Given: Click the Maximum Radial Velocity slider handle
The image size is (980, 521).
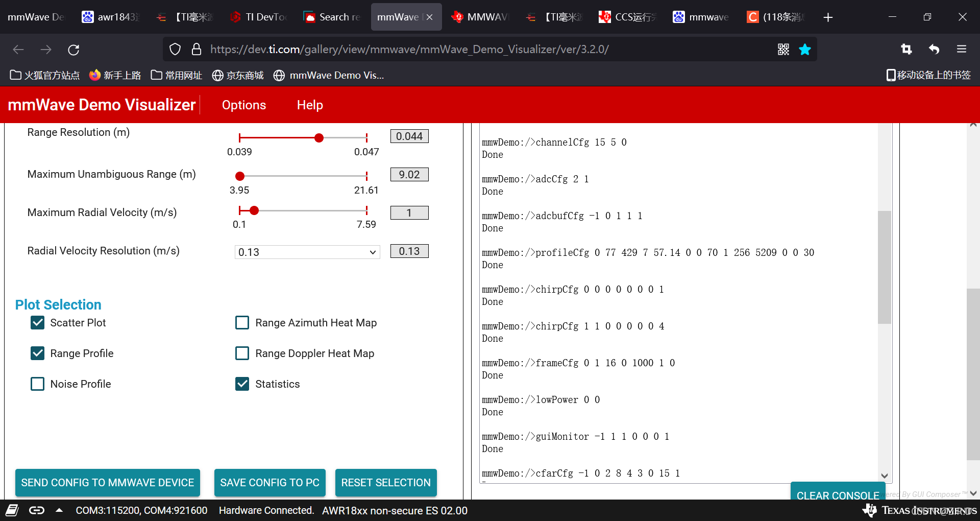Looking at the screenshot, I should click(254, 210).
